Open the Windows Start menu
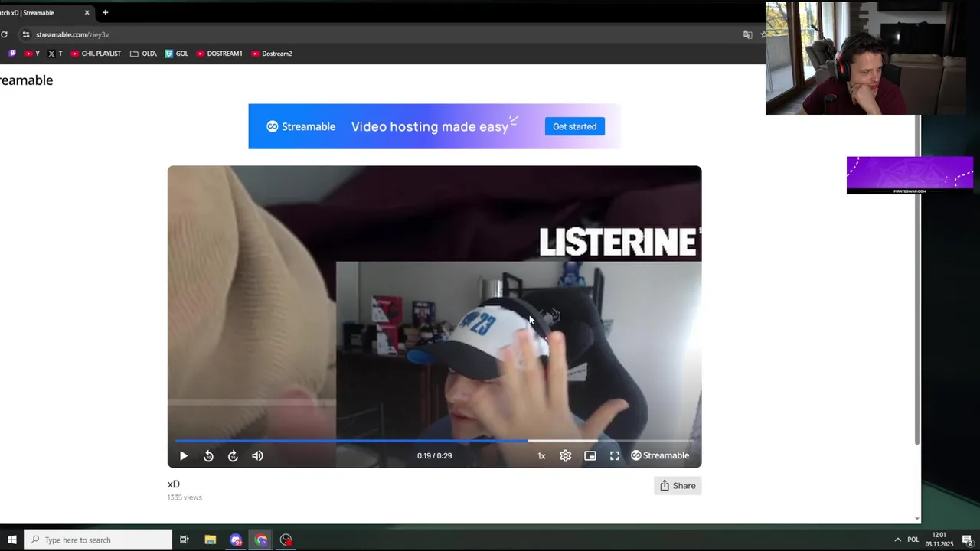 [12, 540]
